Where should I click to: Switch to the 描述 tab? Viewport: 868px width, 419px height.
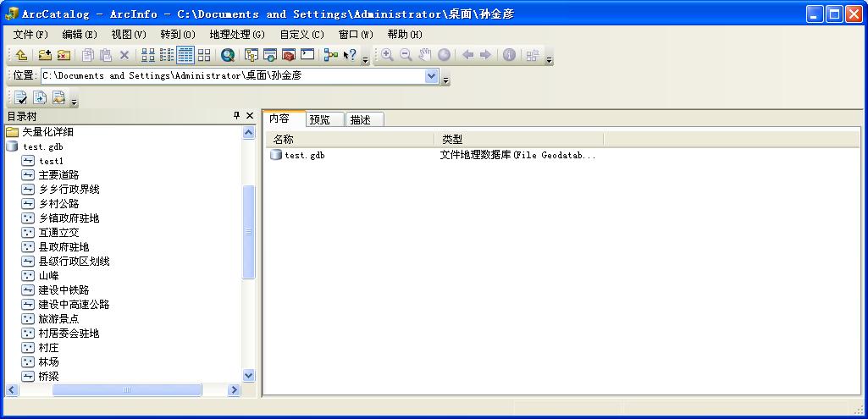[x=365, y=119]
